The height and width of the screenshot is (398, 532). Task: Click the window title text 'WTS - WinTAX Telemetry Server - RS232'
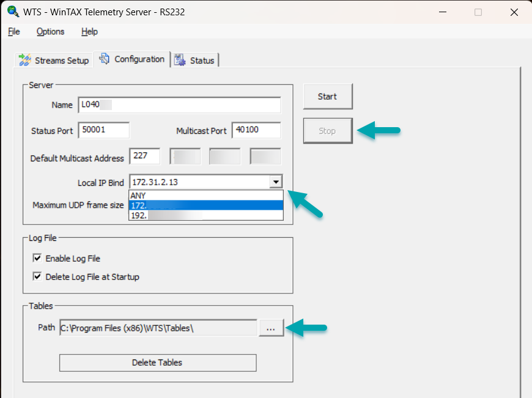(104, 12)
